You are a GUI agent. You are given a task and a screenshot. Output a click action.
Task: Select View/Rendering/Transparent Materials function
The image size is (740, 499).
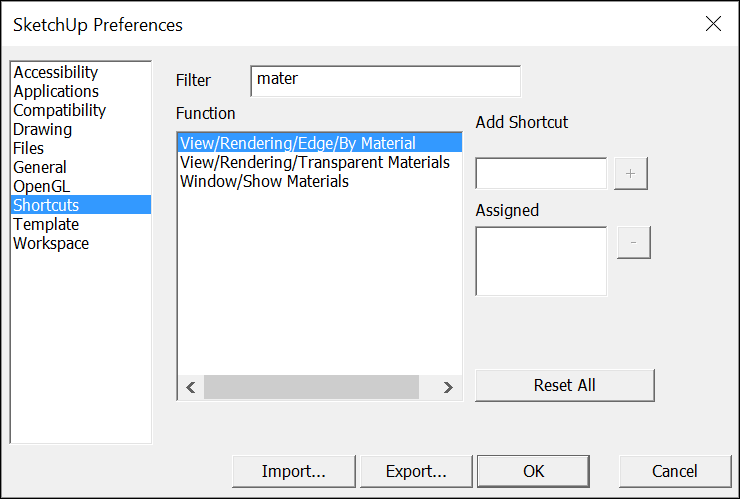pyautogui.click(x=315, y=162)
